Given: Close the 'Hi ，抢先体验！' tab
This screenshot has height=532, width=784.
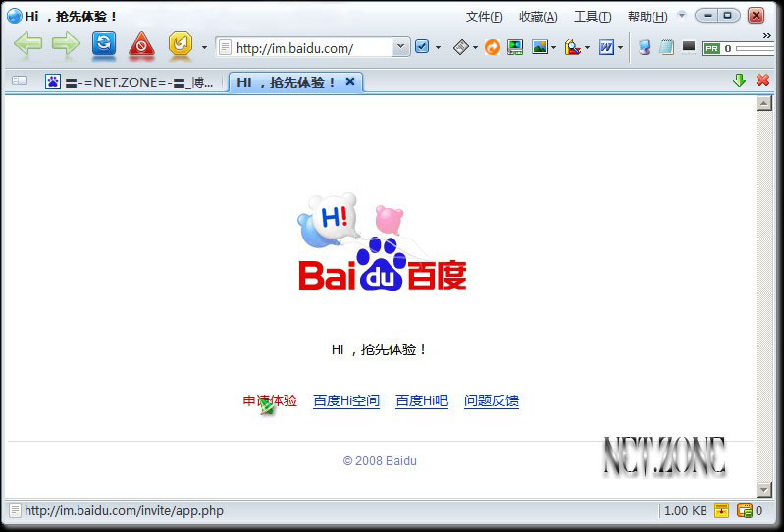Looking at the screenshot, I should [x=350, y=81].
